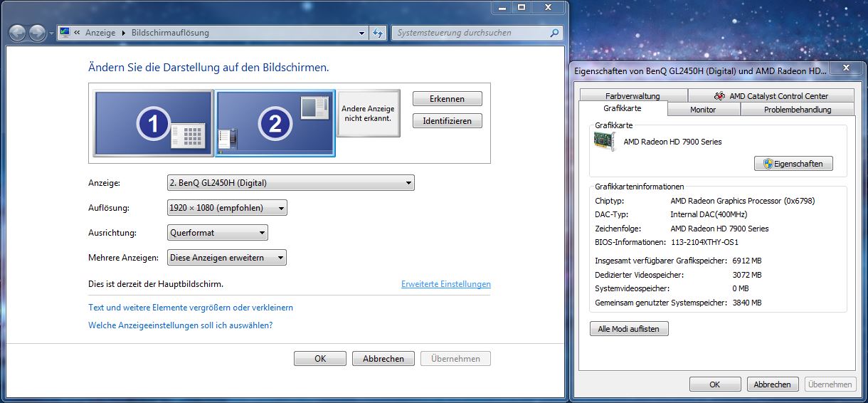The height and width of the screenshot is (403, 868).
Task: Open Welche Anzeigeeinstellungen soll ich auswählen link
Action: coord(181,325)
